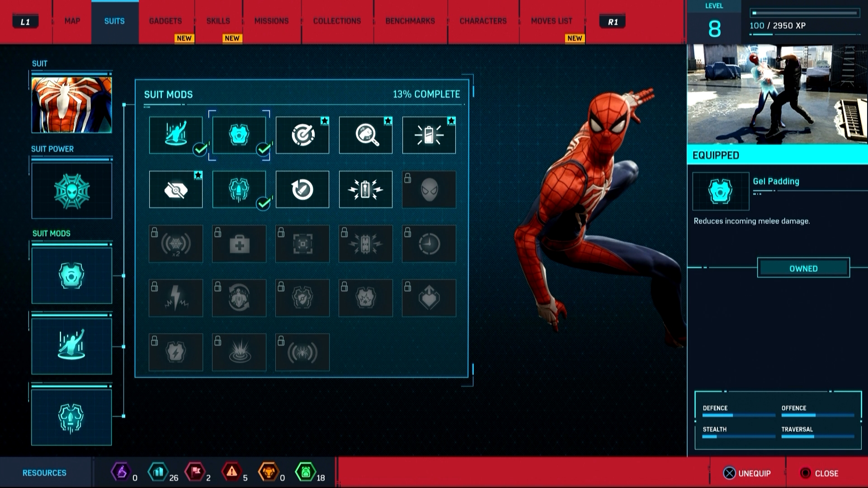Switch to the Missions tab
Screen dimensions: 868x488
tap(272, 21)
